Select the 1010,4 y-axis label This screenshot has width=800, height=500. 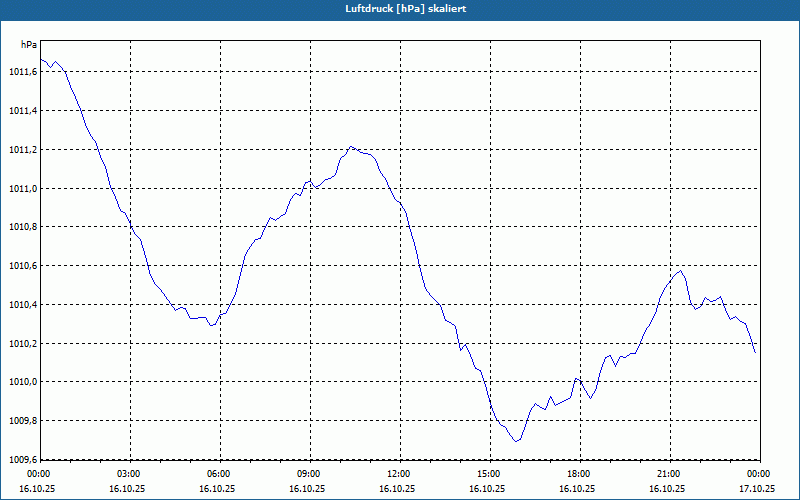click(23, 305)
